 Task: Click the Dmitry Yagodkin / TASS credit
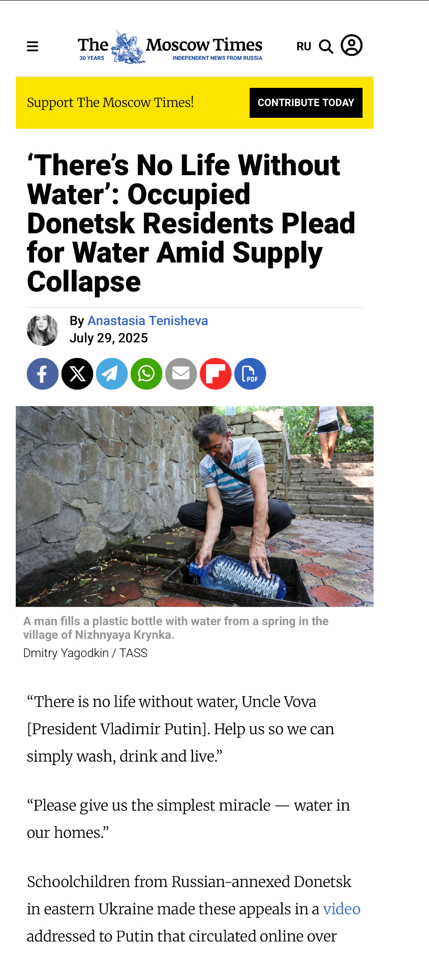tap(85, 653)
